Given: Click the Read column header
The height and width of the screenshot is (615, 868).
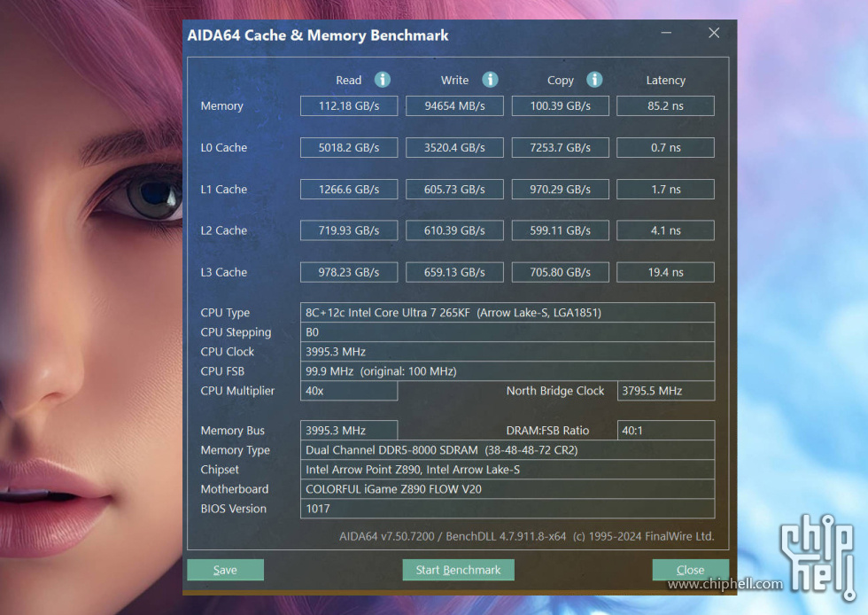Looking at the screenshot, I should tap(348, 81).
